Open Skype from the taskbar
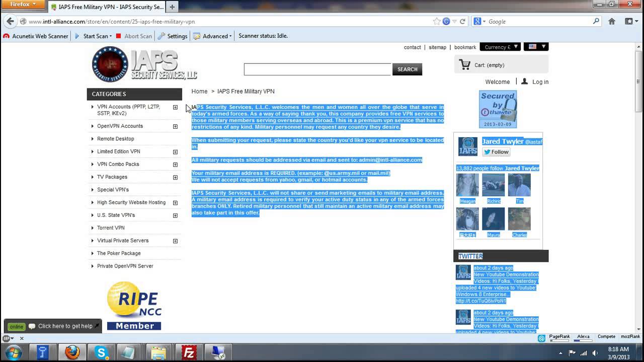This screenshot has width=644, height=362. click(x=102, y=352)
